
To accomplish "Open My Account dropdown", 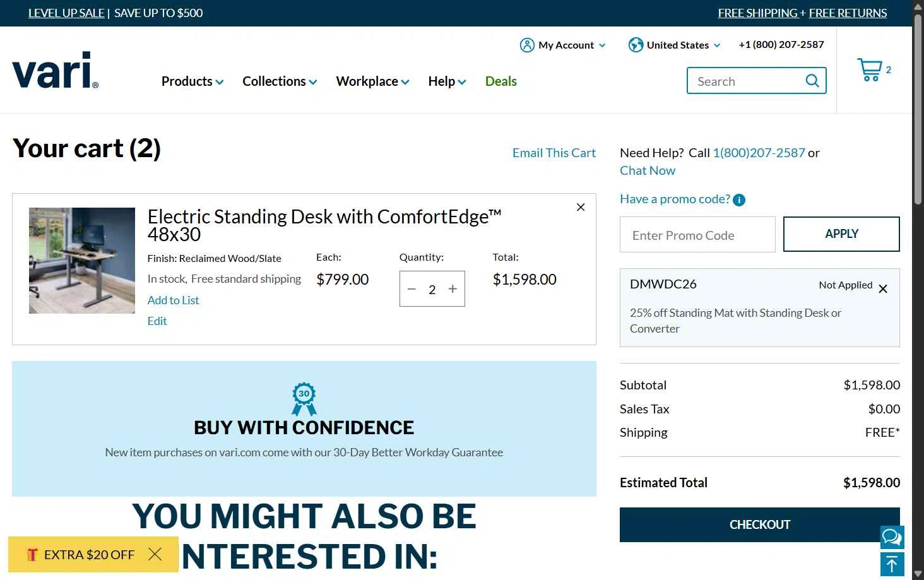I will pos(562,45).
